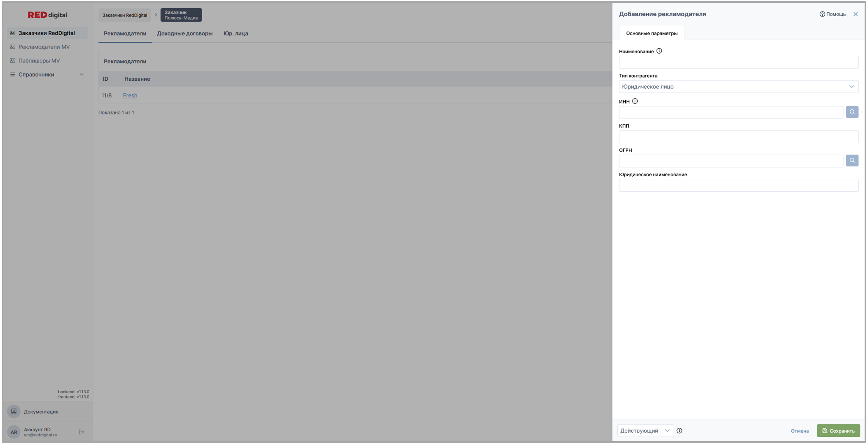Expand the Справочники sidebar section
The width and height of the screenshot is (868, 444).
point(47,74)
